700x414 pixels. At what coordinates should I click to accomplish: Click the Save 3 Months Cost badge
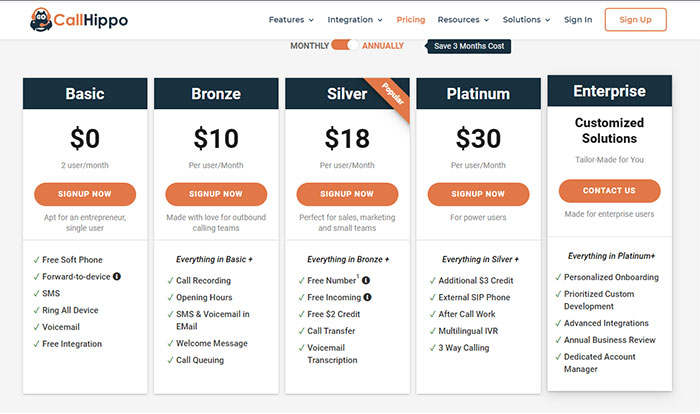[469, 46]
